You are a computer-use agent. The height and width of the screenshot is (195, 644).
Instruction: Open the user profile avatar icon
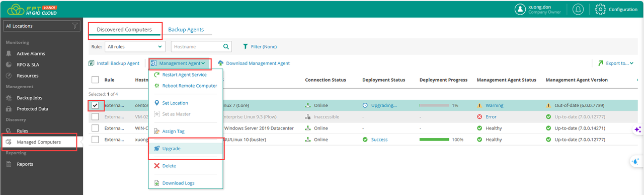(x=520, y=9)
